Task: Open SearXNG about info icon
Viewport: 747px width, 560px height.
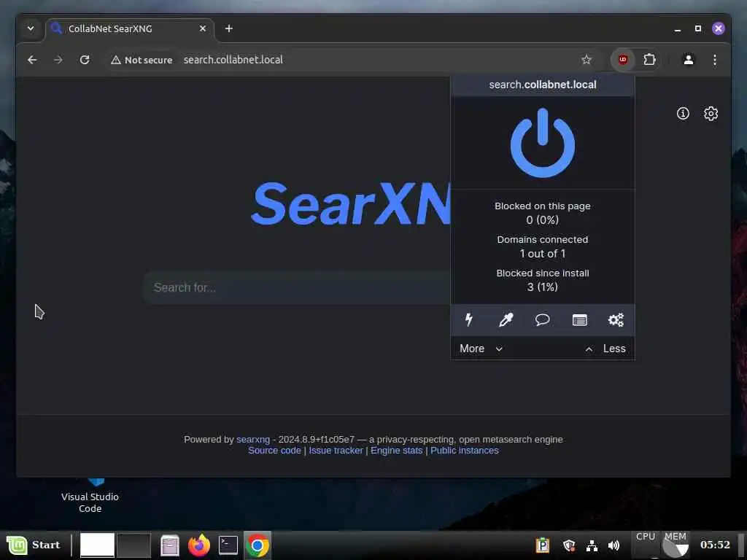Action: coord(683,113)
